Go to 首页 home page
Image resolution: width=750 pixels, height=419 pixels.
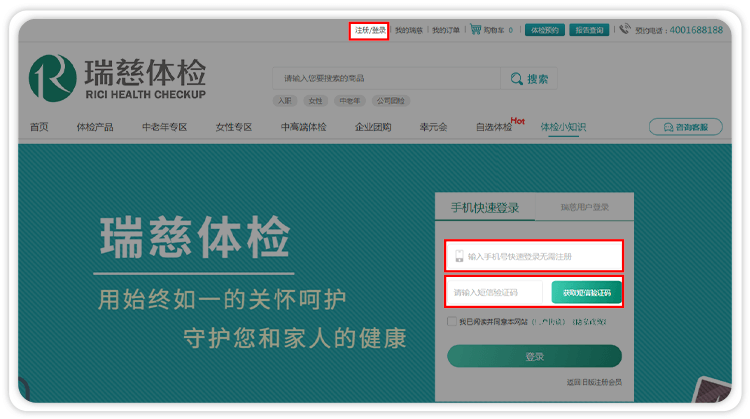point(39,127)
